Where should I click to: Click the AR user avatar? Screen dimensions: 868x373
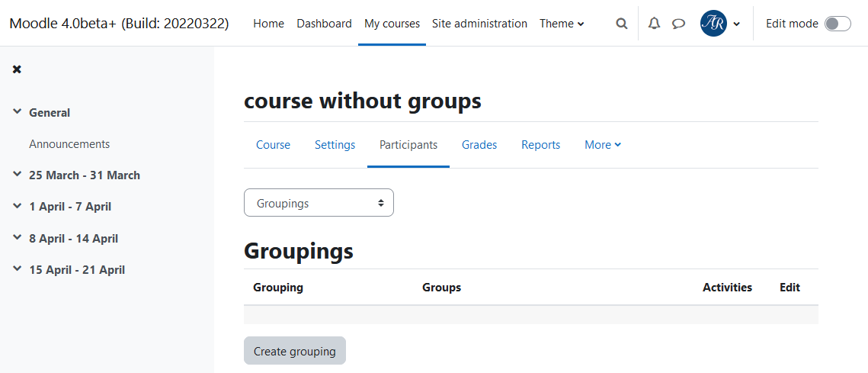(x=713, y=24)
